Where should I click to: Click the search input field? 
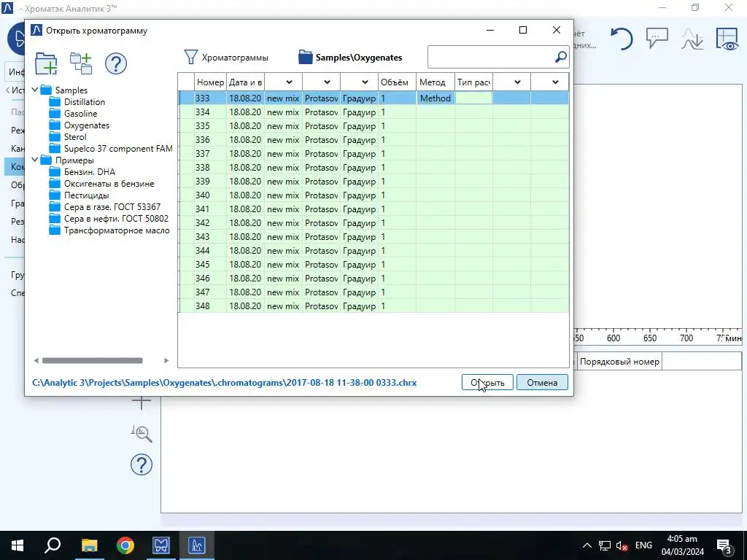coord(492,57)
